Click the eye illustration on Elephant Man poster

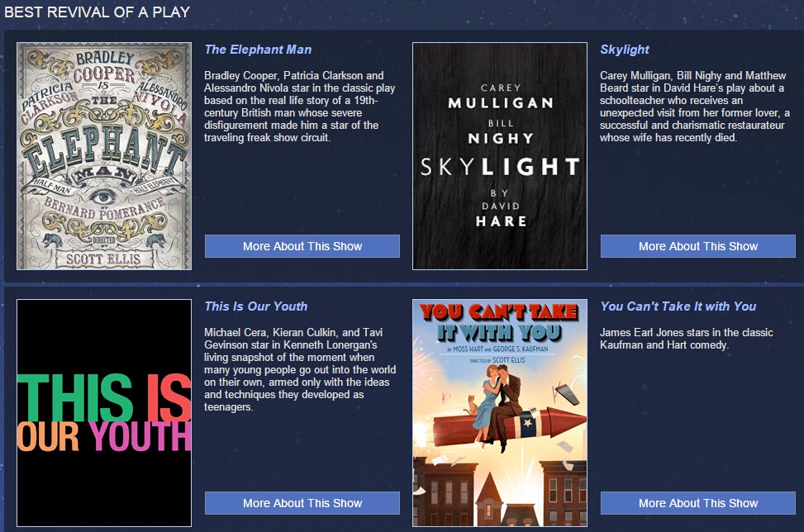click(x=103, y=196)
